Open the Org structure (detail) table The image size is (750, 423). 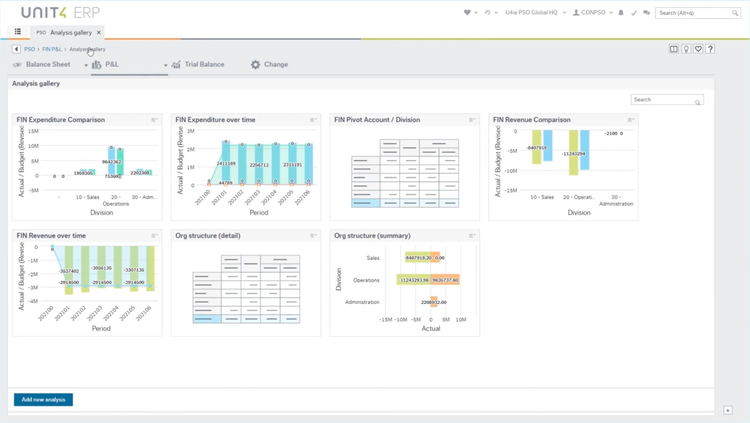pos(246,289)
